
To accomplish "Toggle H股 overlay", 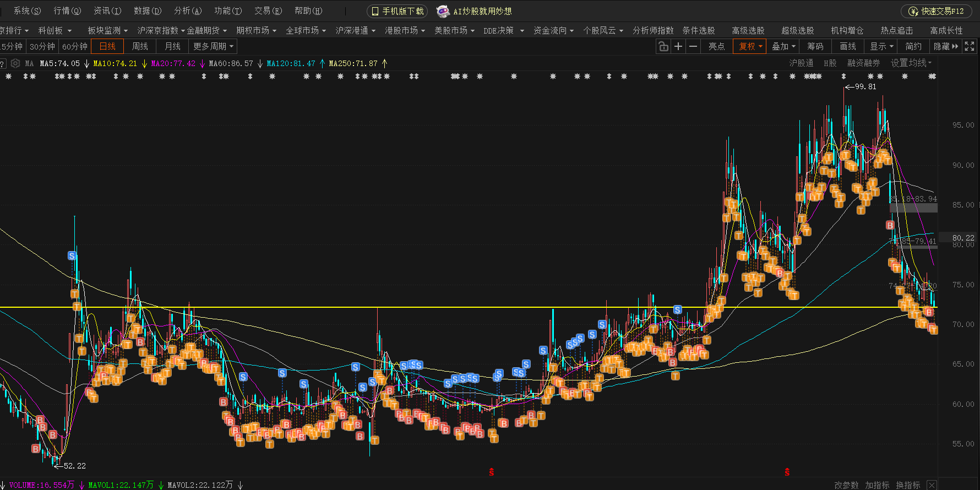I will tap(830, 63).
